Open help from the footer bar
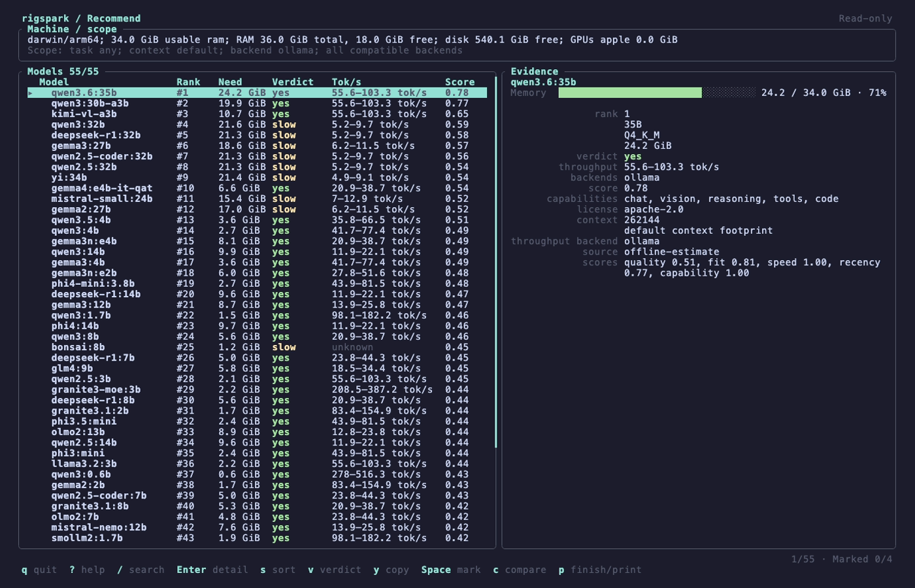The image size is (915, 588). coord(87,570)
